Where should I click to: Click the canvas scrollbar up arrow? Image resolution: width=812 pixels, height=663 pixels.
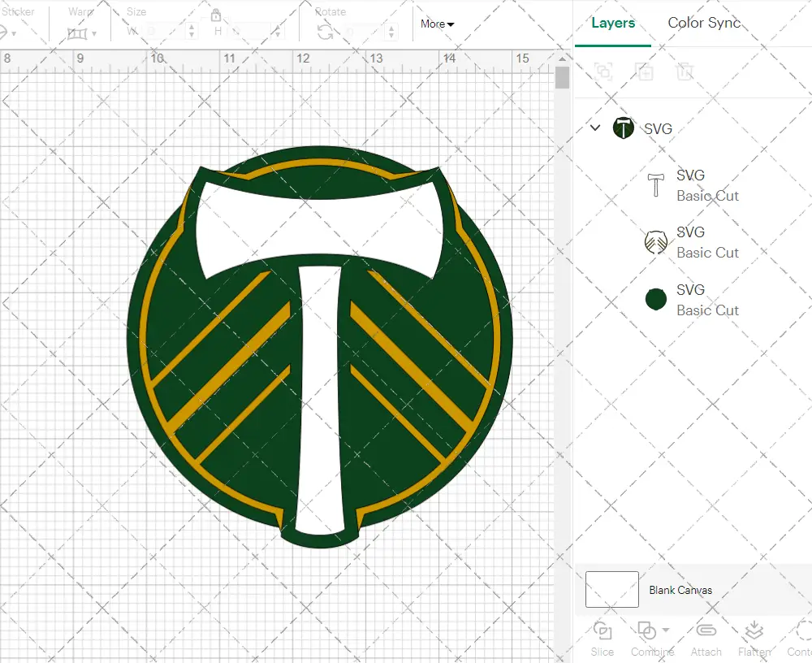coord(563,58)
